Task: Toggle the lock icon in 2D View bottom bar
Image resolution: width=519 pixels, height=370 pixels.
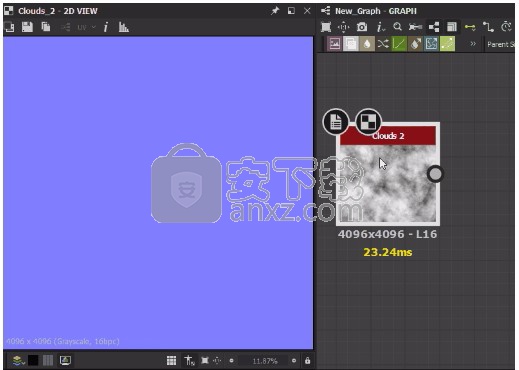Action: [307, 360]
